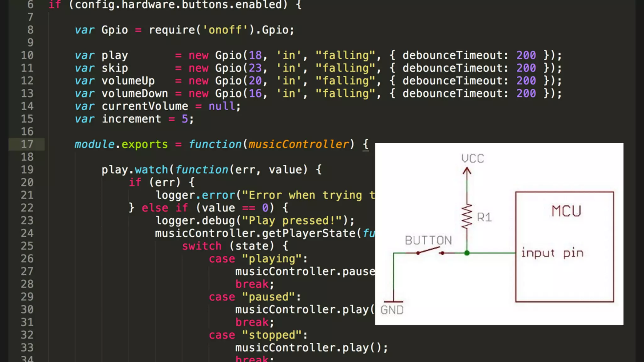Click the increment value 5
The image size is (644, 362).
185,119
